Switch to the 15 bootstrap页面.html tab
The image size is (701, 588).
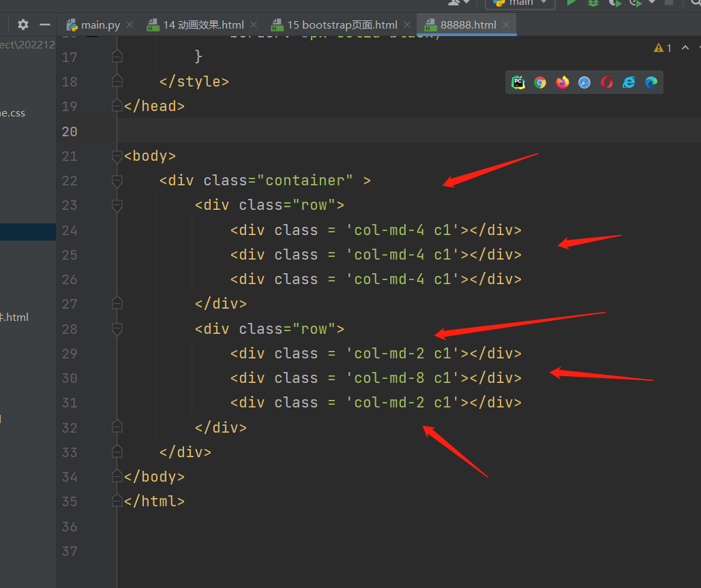click(334, 25)
